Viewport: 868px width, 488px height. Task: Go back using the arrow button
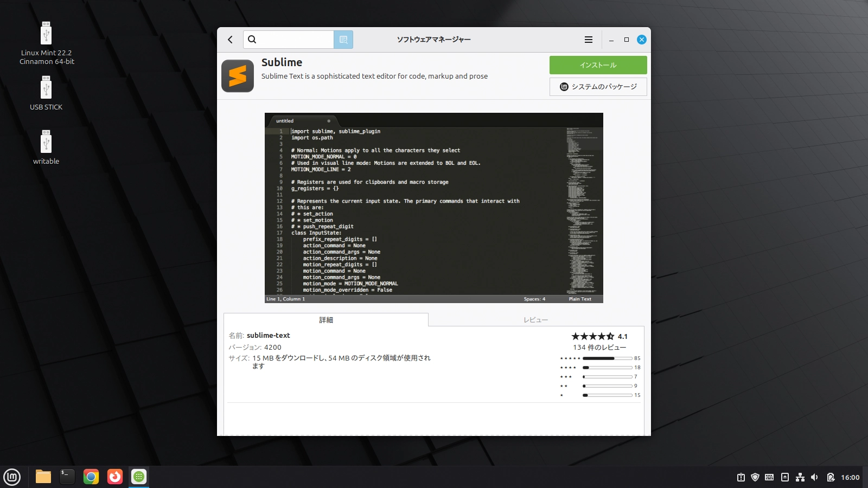pyautogui.click(x=230, y=40)
